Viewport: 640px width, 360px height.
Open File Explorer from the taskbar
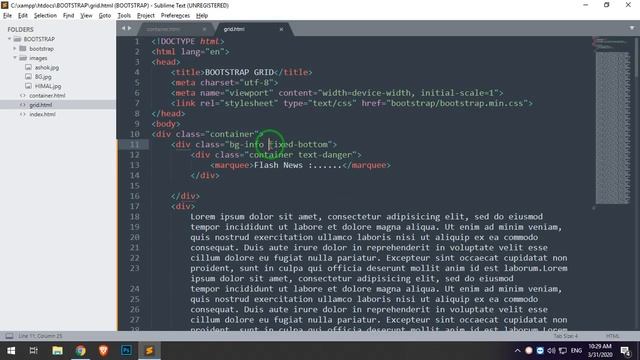tap(57, 351)
